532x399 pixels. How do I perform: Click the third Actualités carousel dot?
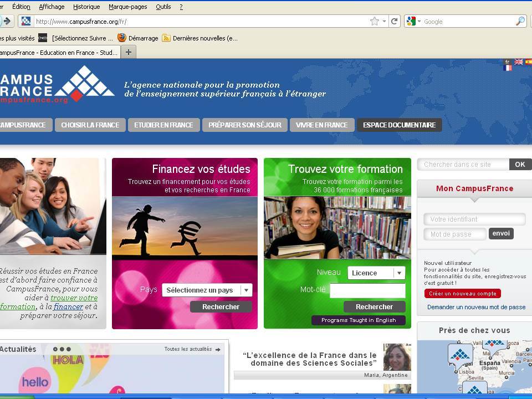tap(69, 349)
